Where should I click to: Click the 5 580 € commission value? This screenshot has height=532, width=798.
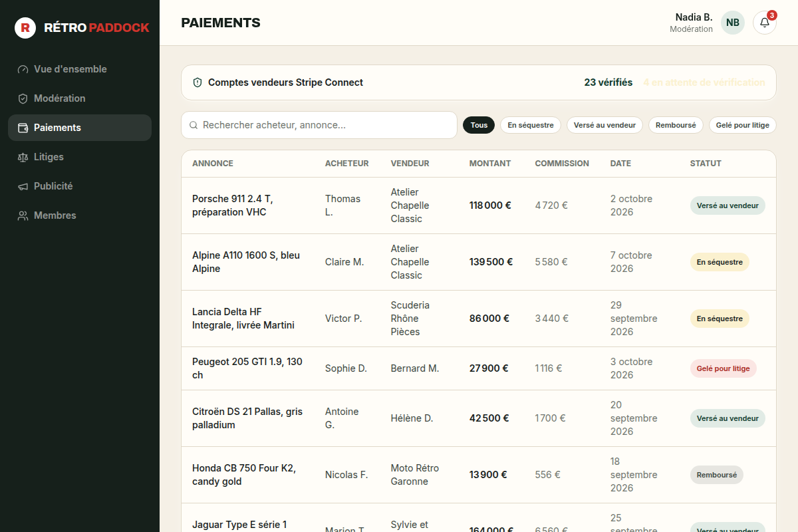click(551, 262)
